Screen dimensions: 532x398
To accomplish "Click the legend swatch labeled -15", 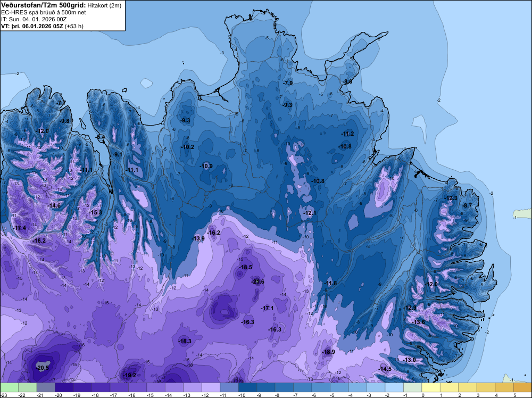I will click(156, 387).
